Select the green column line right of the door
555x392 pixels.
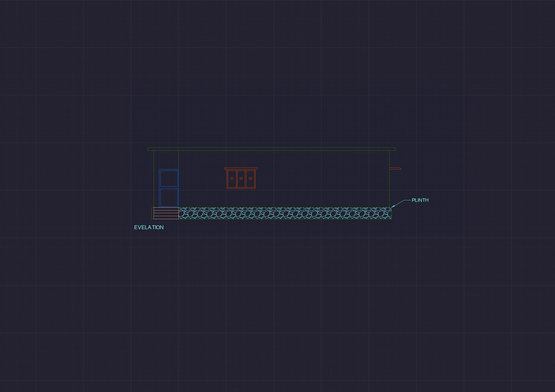pos(179,159)
